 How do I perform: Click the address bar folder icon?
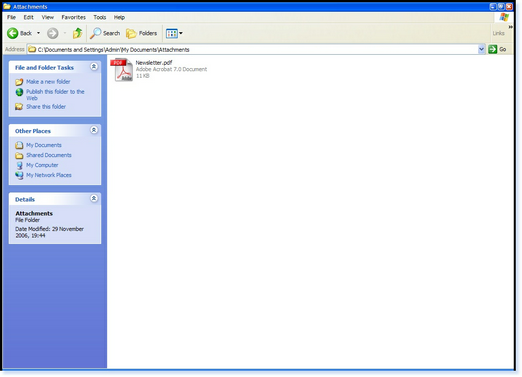click(32, 49)
